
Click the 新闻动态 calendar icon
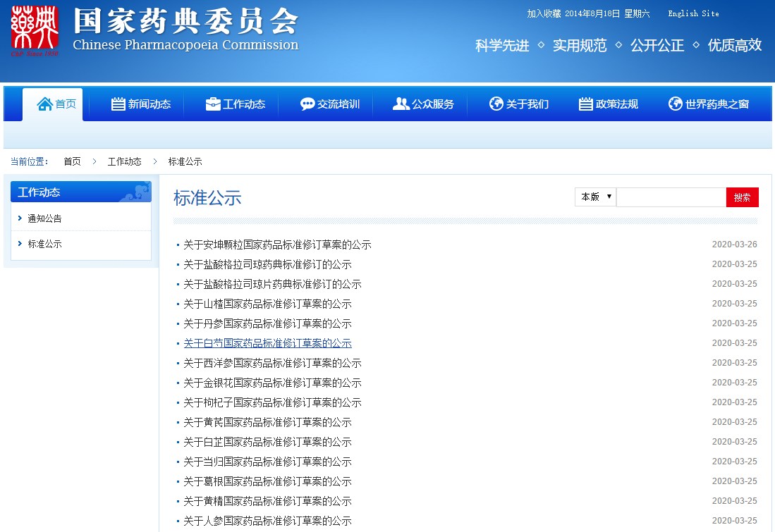click(x=118, y=104)
